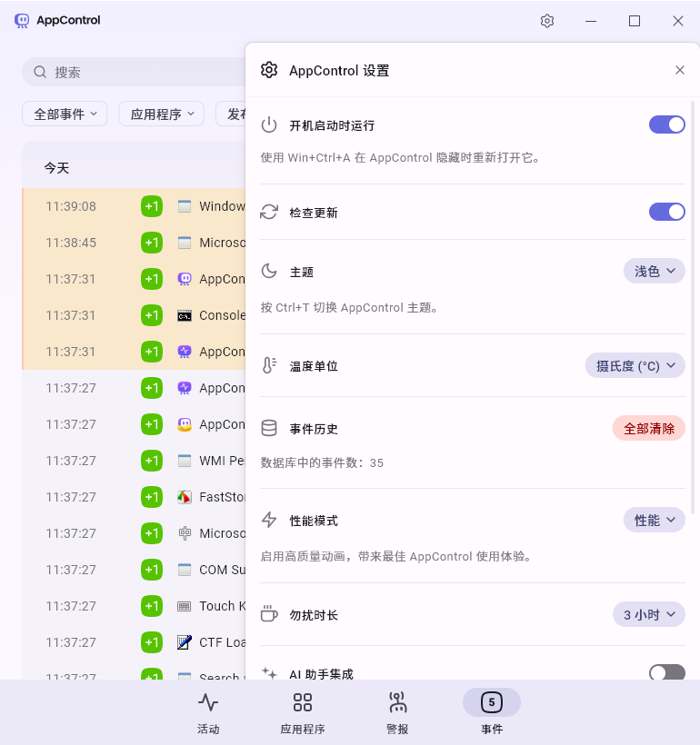The width and height of the screenshot is (700, 745).
Task: Select the CTF Loa event name text
Action: coord(222,642)
